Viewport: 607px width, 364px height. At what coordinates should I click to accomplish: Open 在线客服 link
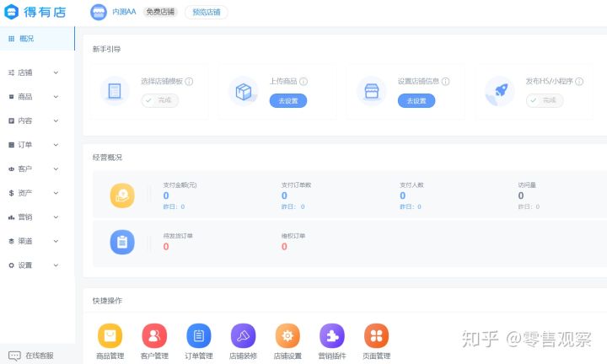click(40, 356)
